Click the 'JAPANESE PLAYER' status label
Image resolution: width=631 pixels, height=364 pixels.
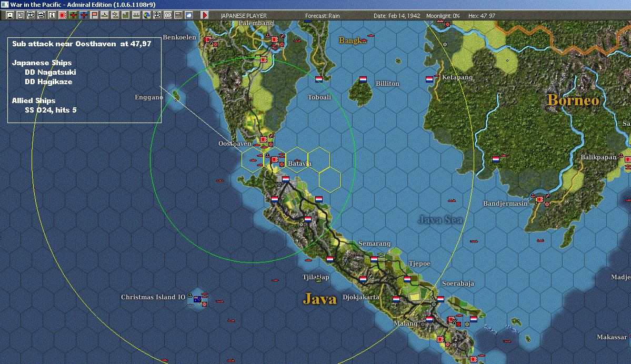tap(244, 16)
